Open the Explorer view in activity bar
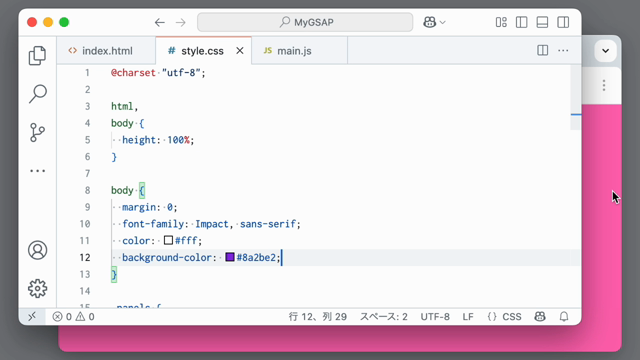640x360 pixels. (x=37, y=56)
